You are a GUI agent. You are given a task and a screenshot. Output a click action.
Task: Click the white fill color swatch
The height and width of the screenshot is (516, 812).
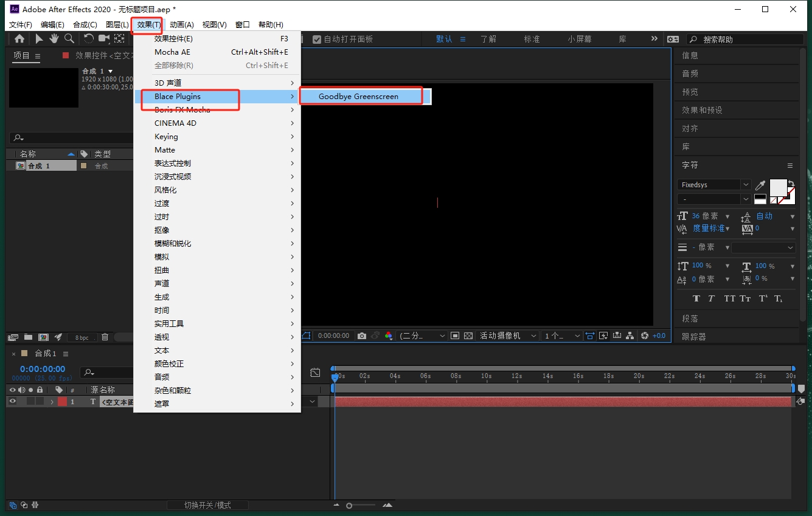pyautogui.click(x=778, y=187)
